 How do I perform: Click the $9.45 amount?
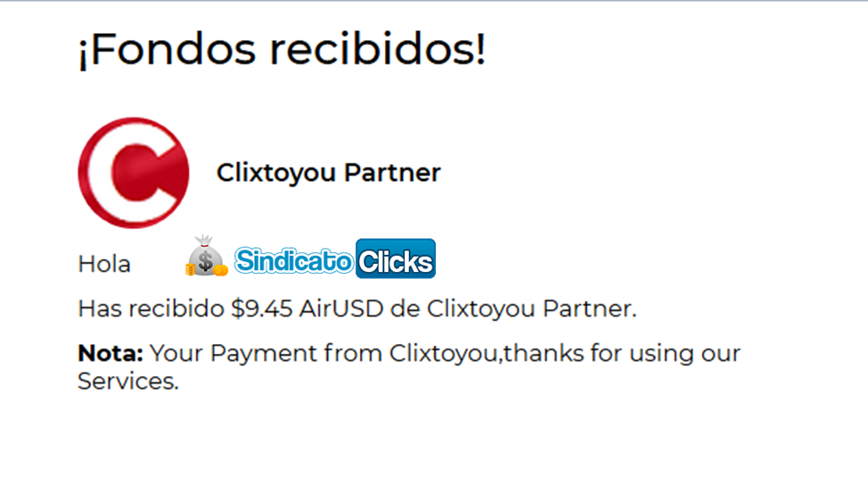click(261, 308)
